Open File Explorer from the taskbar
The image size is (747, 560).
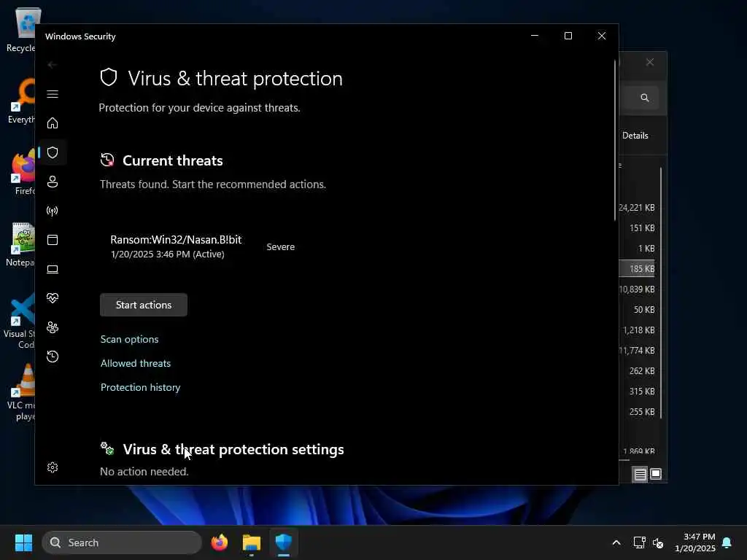point(251,542)
